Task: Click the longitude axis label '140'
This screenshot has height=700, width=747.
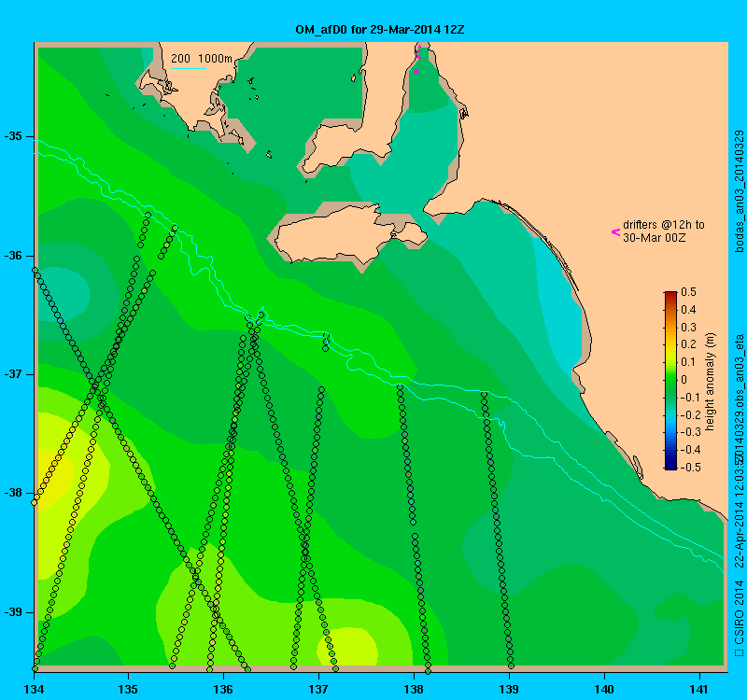Action: click(604, 689)
